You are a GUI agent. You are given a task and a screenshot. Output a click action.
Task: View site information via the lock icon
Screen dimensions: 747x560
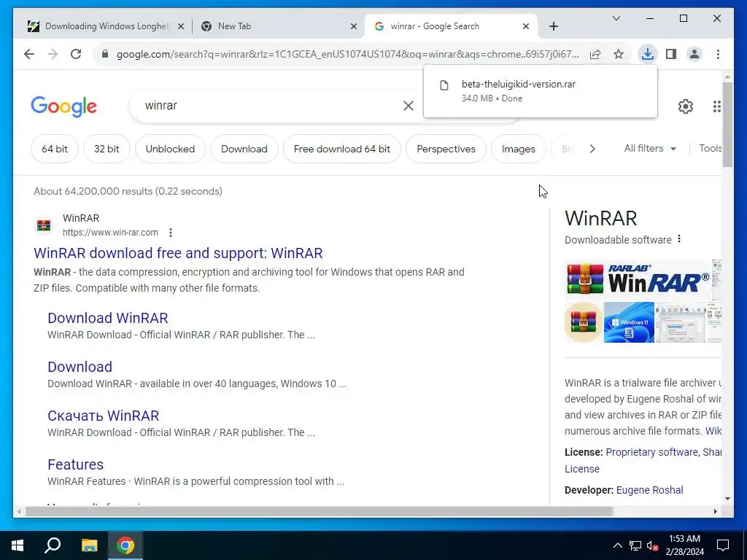tap(105, 54)
